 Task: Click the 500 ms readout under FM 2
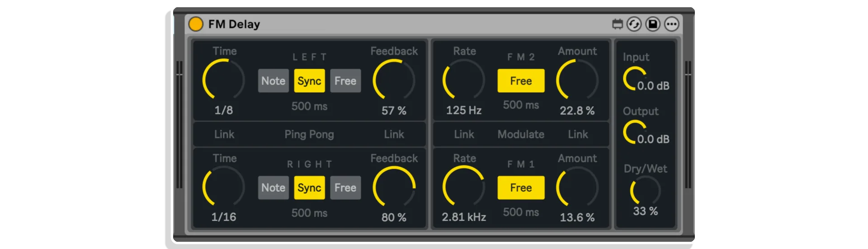click(x=521, y=105)
